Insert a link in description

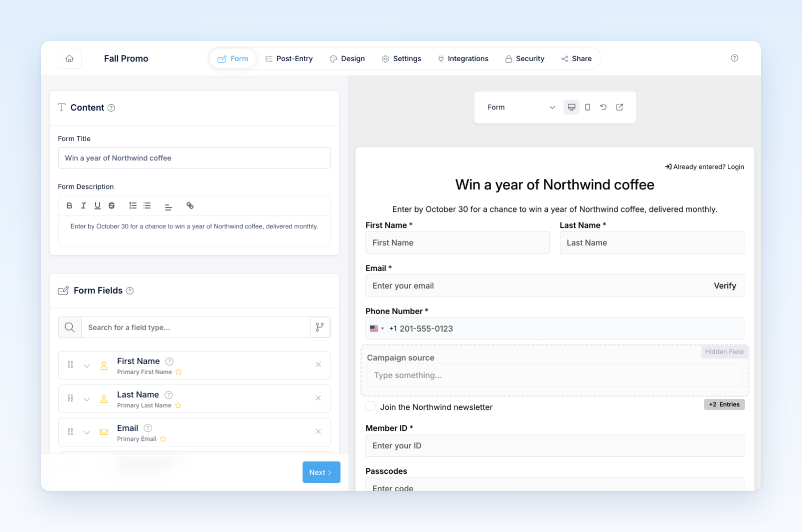coord(190,205)
